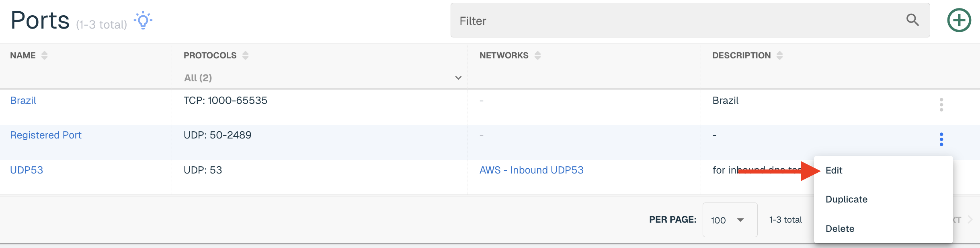Open the Registered Port link

coord(46,135)
